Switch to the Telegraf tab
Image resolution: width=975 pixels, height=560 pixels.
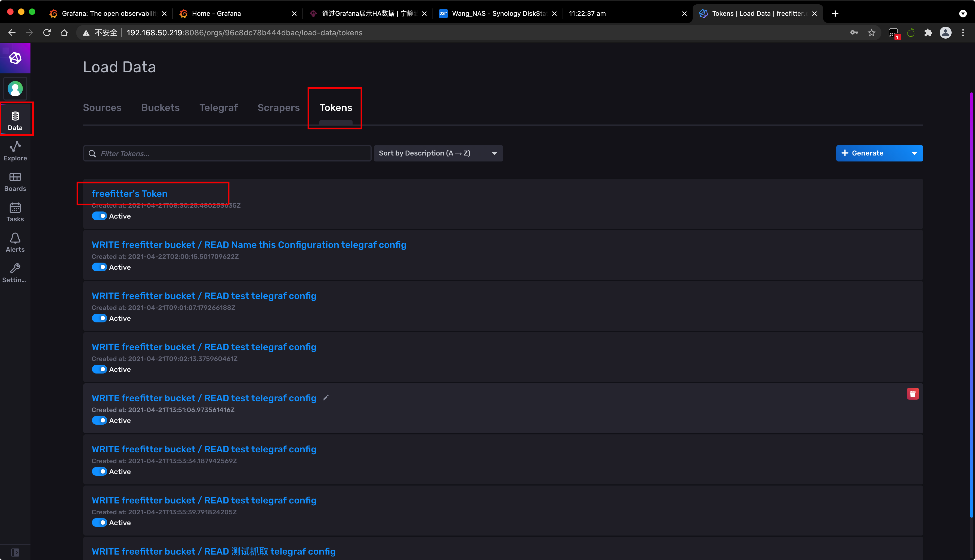[x=218, y=108]
